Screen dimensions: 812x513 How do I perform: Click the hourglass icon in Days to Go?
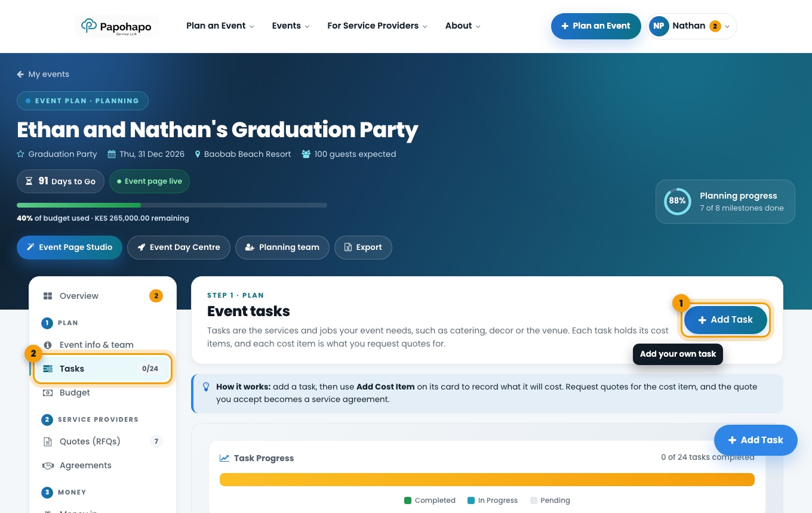click(29, 181)
